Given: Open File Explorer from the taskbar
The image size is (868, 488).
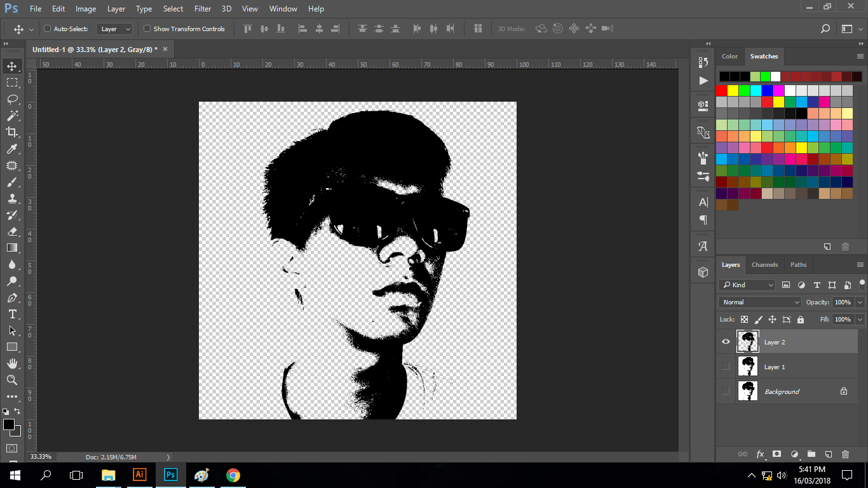Looking at the screenshot, I should pos(108,475).
